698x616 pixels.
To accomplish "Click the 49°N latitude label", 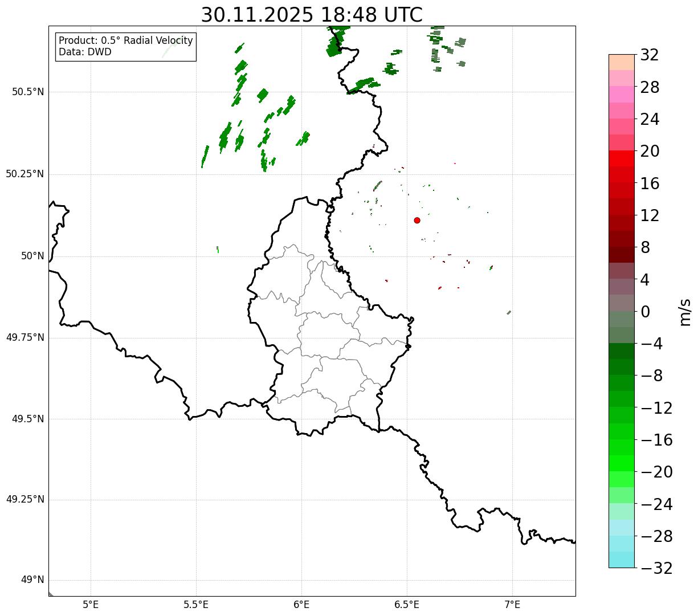I will (x=32, y=580).
